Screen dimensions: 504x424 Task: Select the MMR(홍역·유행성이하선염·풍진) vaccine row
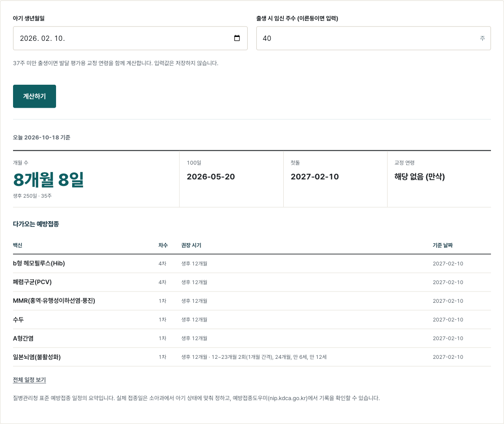pyautogui.click(x=252, y=301)
